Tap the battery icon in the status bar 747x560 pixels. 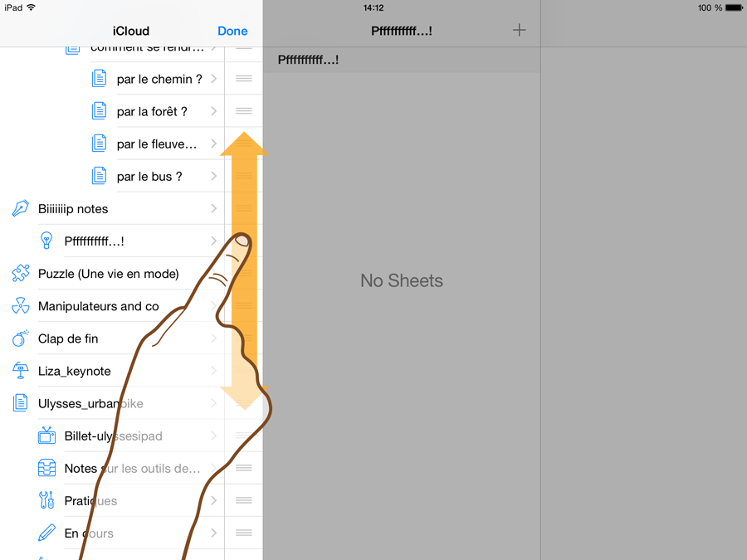735,7
